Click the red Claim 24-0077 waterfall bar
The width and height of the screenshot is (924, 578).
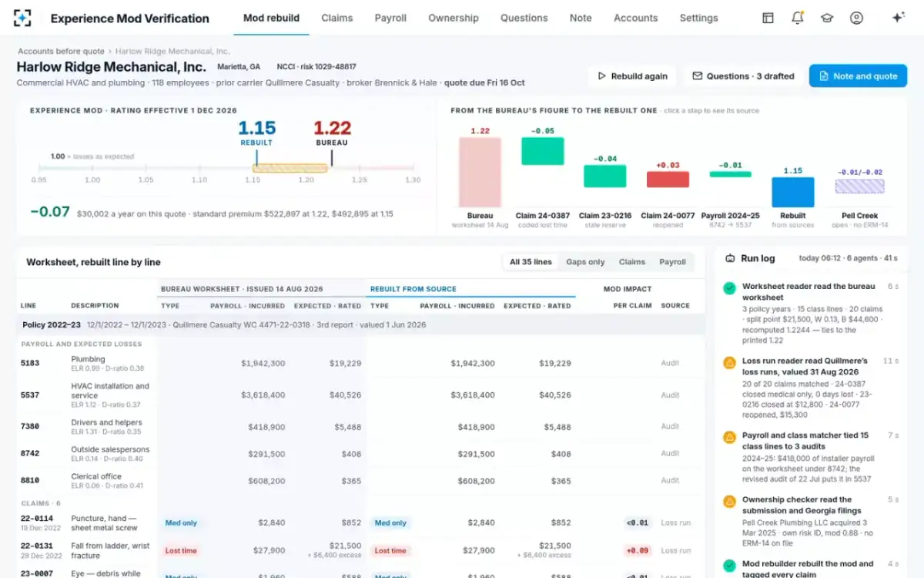(668, 179)
